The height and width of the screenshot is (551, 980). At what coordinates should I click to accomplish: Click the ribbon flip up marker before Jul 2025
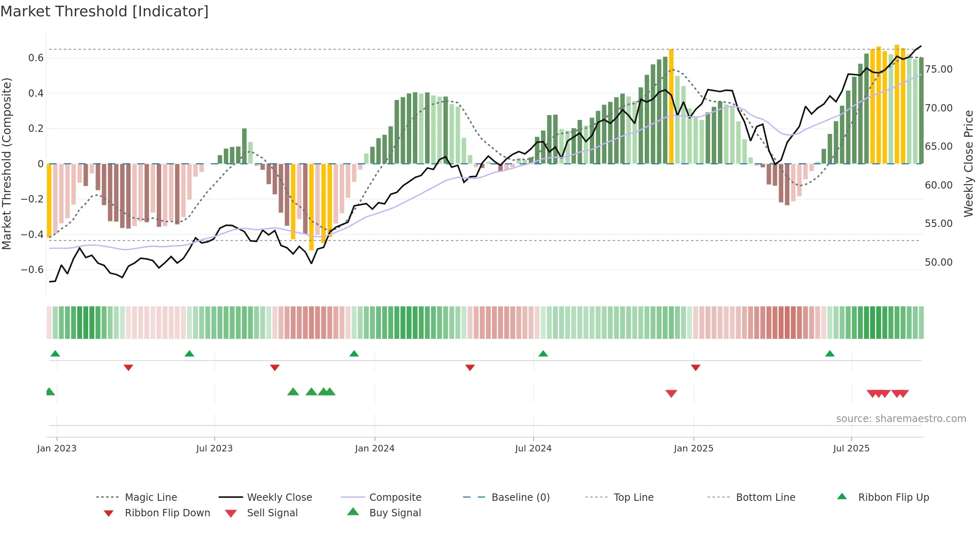pos(830,353)
